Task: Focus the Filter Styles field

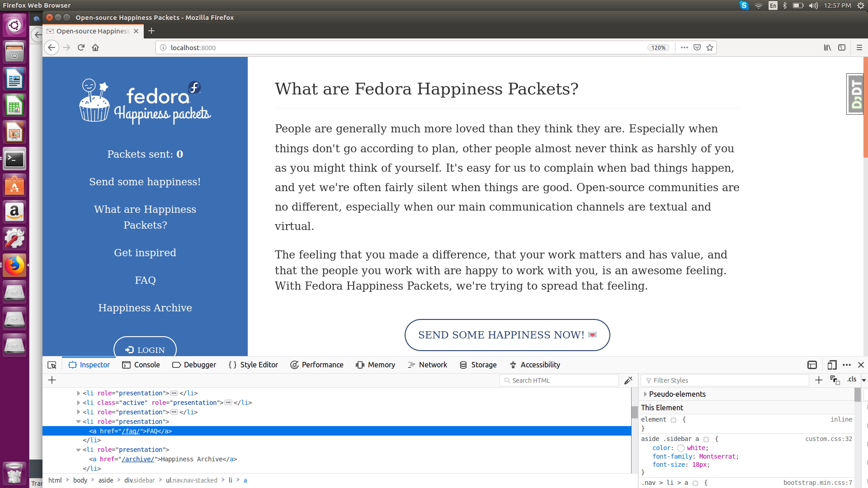Action: [725, 380]
